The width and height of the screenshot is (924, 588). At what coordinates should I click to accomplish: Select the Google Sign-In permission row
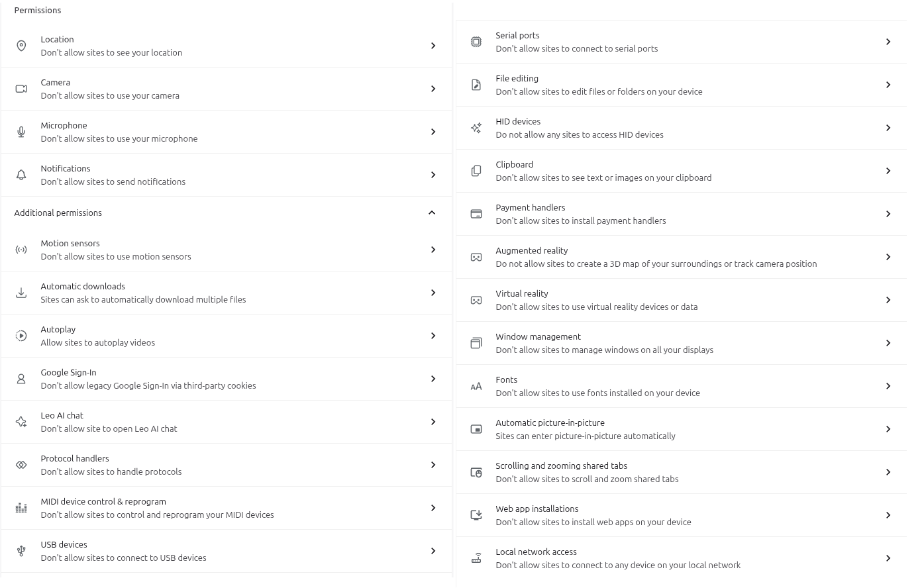point(225,379)
